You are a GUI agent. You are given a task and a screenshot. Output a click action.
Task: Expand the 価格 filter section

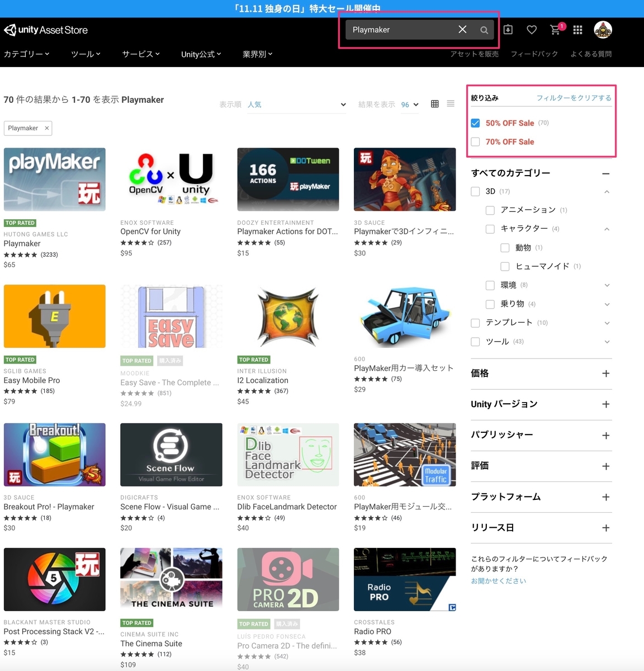click(x=606, y=374)
